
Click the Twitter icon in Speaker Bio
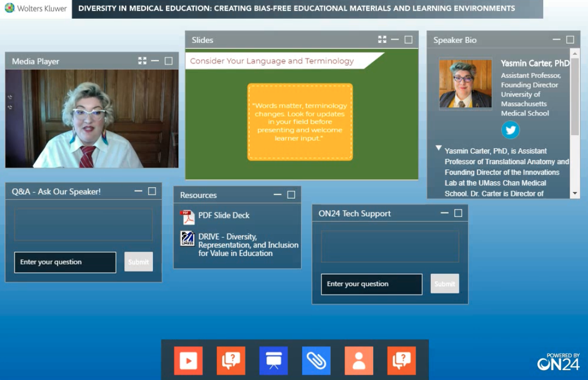510,130
